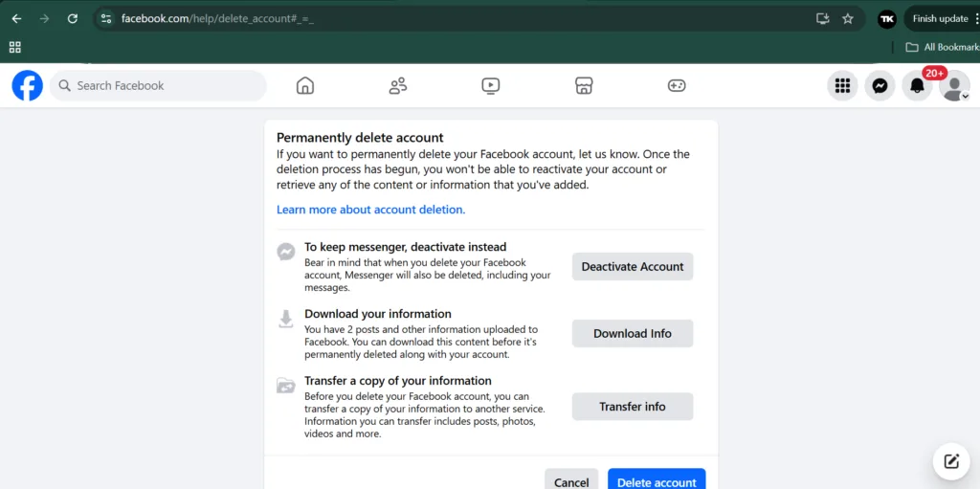Viewport: 980px width, 489px height.
Task: Click the browser back arrow
Action: click(x=17, y=19)
